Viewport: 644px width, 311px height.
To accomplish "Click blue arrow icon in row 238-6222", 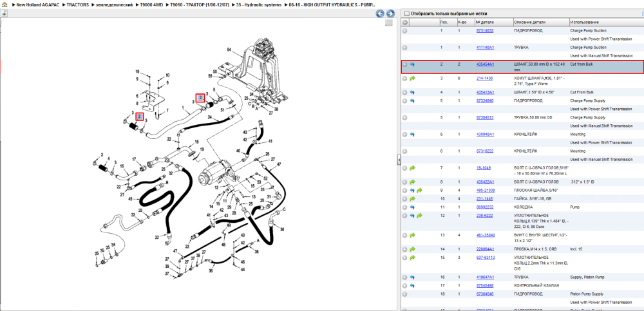I will [412, 215].
